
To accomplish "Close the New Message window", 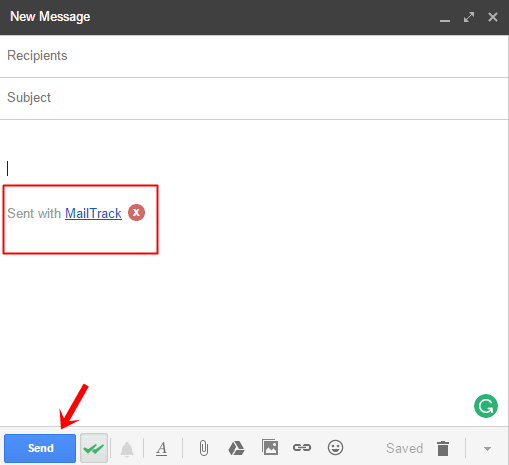I will pos(493,17).
